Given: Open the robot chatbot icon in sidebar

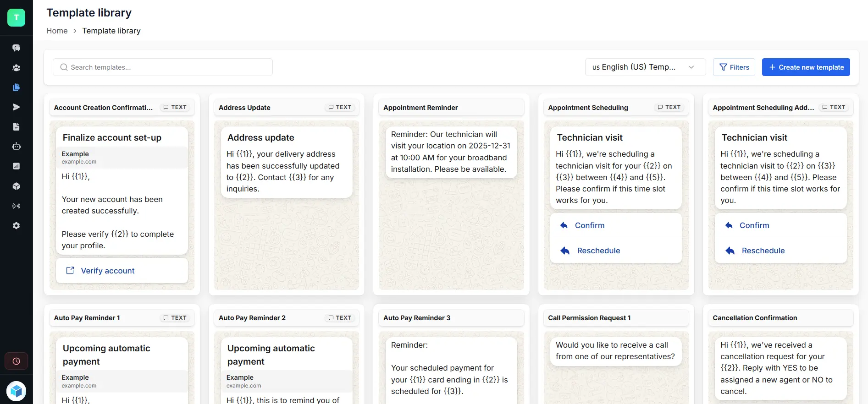Looking at the screenshot, I should [16, 147].
